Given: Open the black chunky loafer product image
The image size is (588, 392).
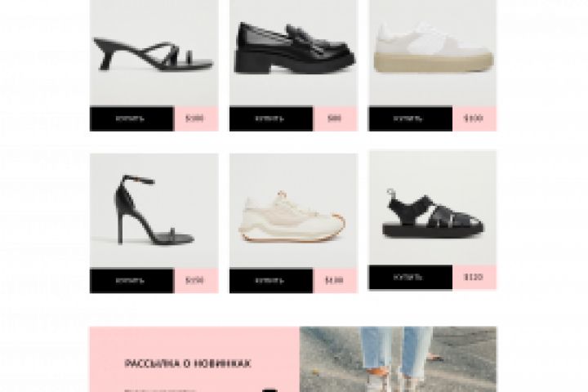Looking at the screenshot, I should [x=294, y=53].
